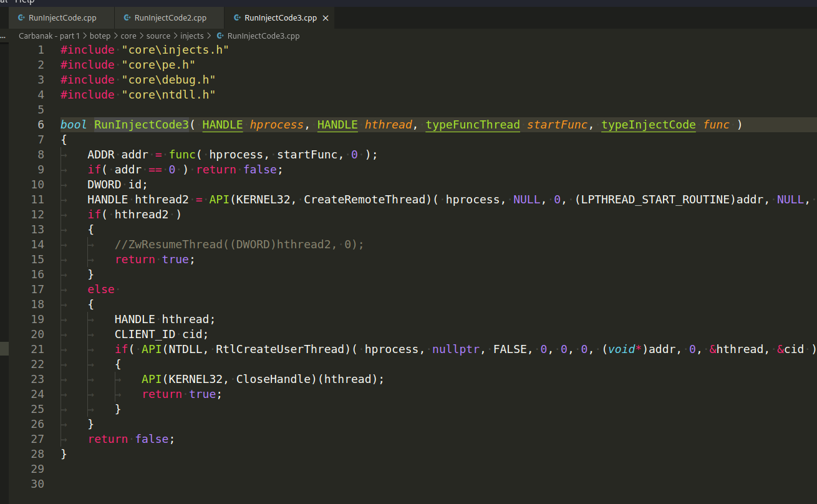This screenshot has width=817, height=504.
Task: Click the 'DWORD id;' declaration
Action: tap(118, 185)
